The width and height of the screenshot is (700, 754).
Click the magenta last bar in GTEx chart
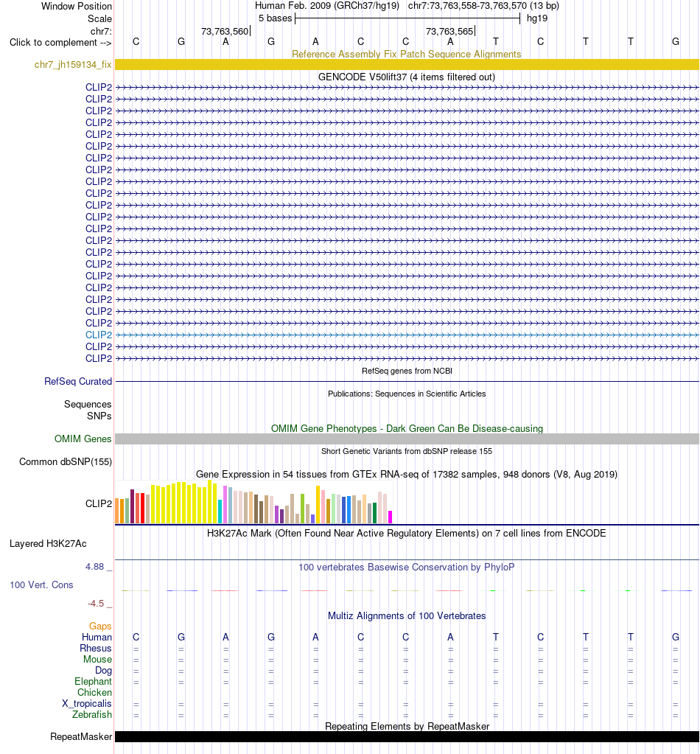pos(391,517)
